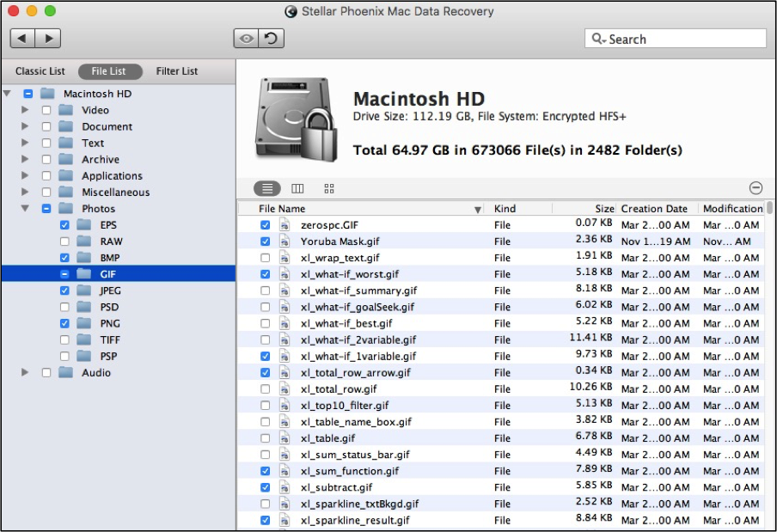Click the File Name sort direction arrow
Screen dimensions: 777x532
tap(478, 210)
